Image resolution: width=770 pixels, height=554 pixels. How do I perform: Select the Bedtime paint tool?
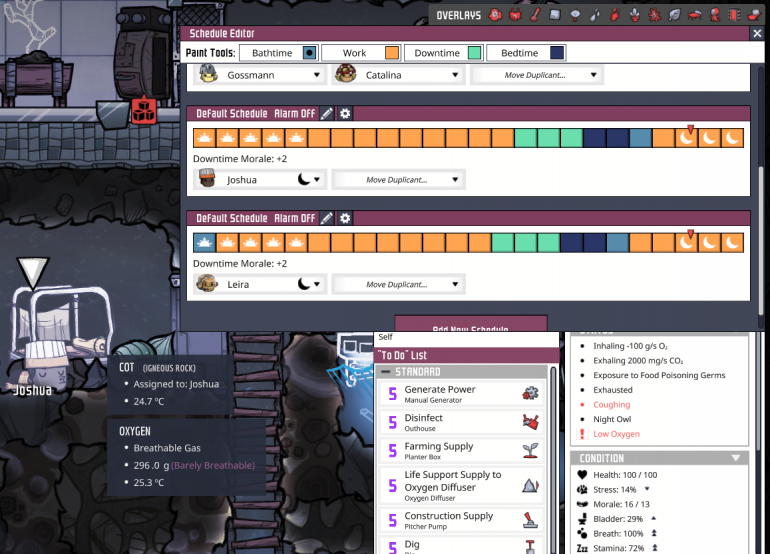pyautogui.click(x=526, y=53)
